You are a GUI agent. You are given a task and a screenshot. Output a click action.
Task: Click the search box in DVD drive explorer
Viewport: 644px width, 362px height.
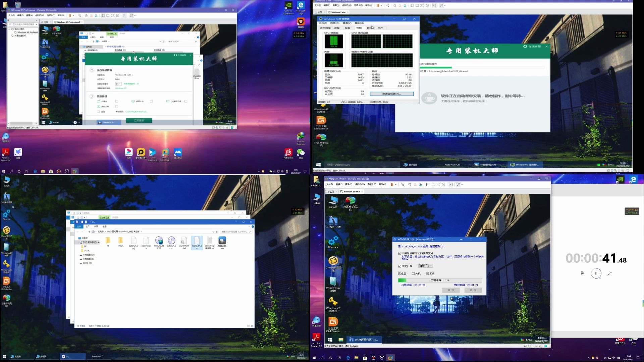coord(236,232)
